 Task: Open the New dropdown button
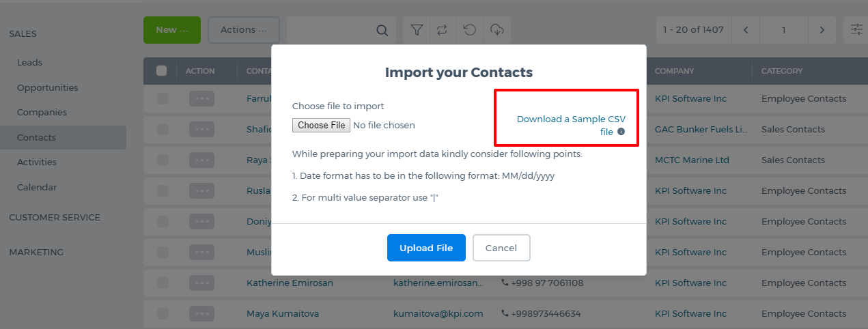tap(172, 30)
